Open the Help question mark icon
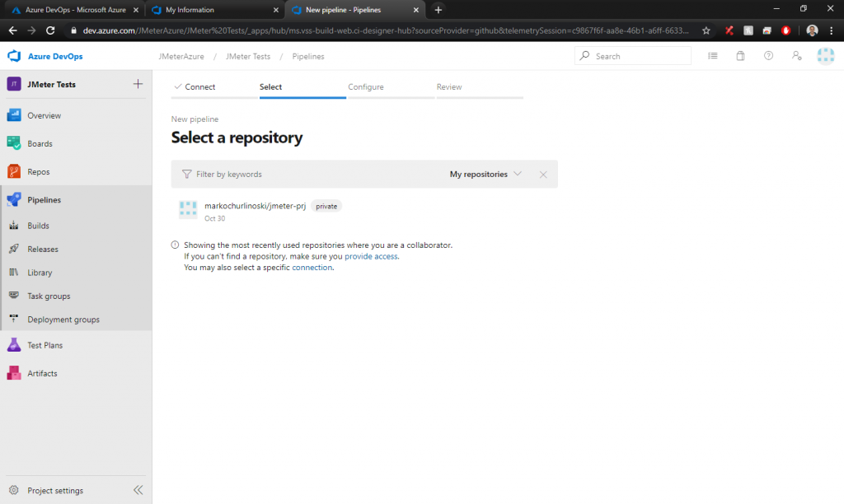 click(769, 55)
